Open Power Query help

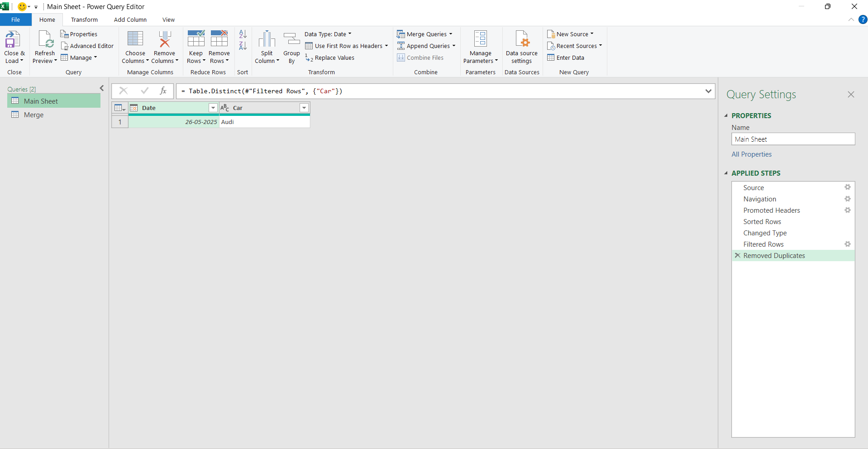[863, 19]
